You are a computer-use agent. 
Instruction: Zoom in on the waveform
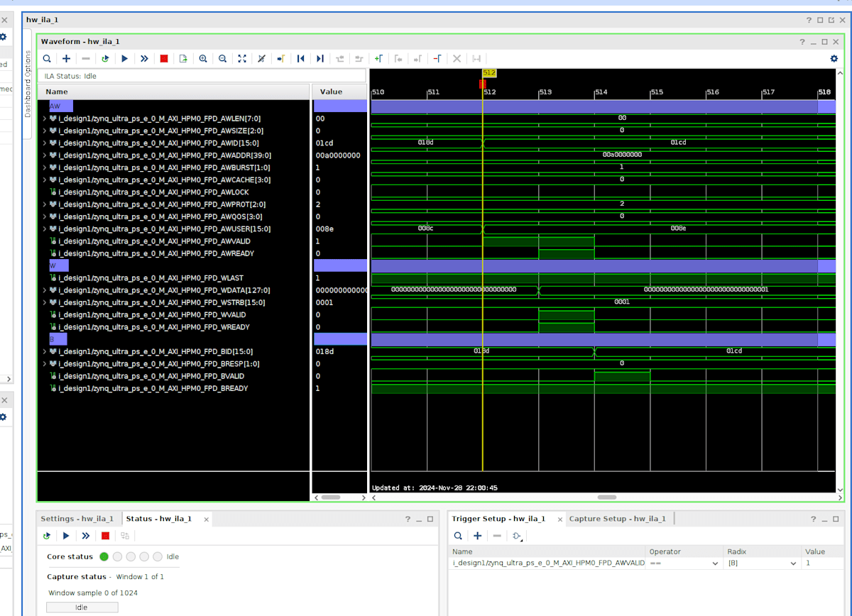coord(203,59)
